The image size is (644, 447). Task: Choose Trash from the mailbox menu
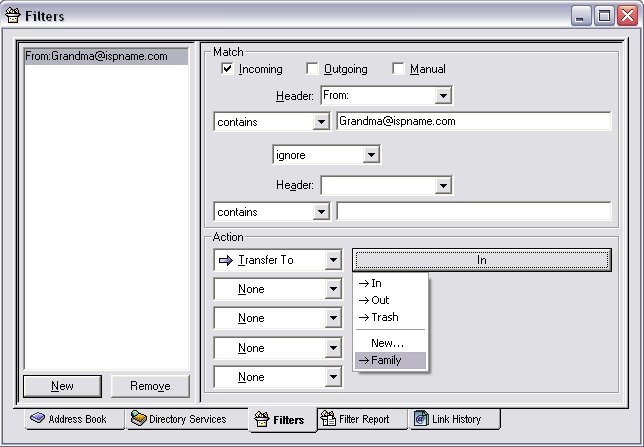tap(384, 317)
